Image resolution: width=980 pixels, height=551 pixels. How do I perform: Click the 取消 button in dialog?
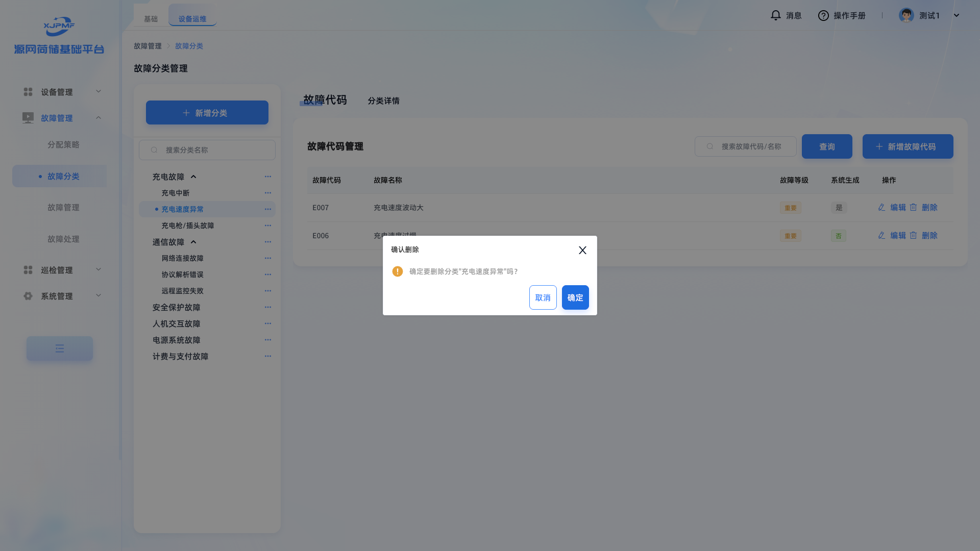coord(543,297)
